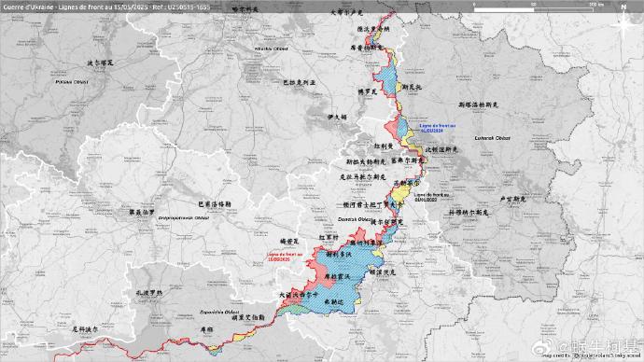Viewport: 644px width, 362px height.
Task: Click the 100 km scale bar
Action: (x=534, y=7)
